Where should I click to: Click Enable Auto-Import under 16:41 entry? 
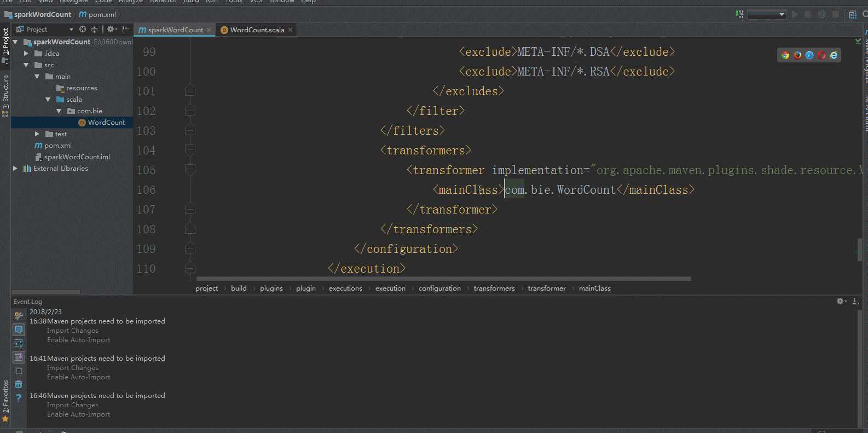[x=79, y=377]
